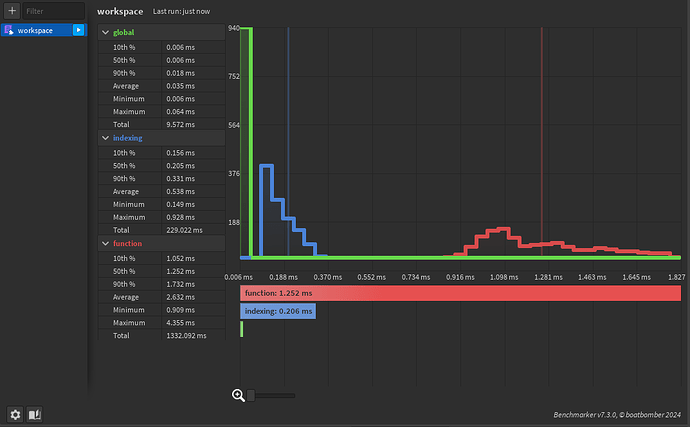Viewport: 690px width, 427px height.
Task: Click the red function 1.252 ms bar
Action: (460, 293)
